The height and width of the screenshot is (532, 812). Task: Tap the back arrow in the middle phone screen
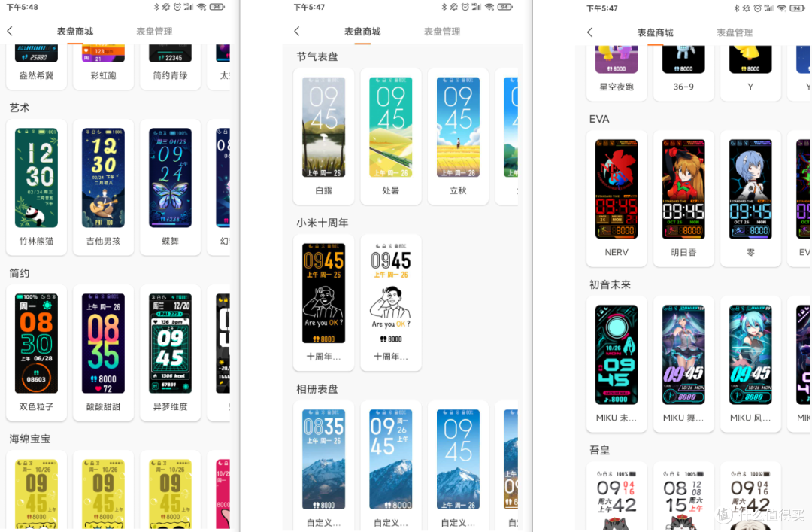coord(297,31)
